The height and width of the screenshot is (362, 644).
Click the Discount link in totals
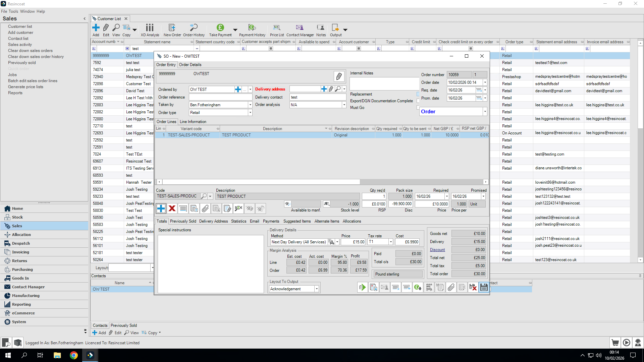[437, 250]
